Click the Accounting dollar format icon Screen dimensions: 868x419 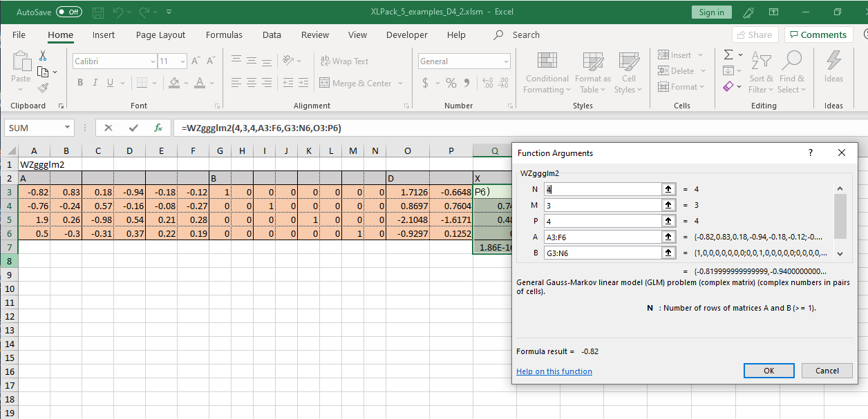(x=426, y=83)
